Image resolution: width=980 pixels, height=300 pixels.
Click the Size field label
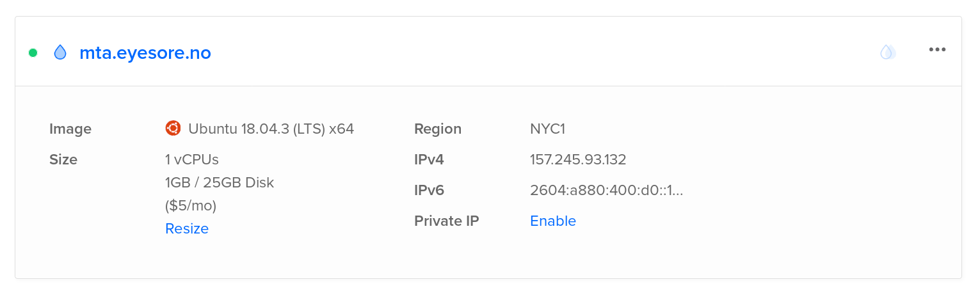pyautogui.click(x=63, y=160)
